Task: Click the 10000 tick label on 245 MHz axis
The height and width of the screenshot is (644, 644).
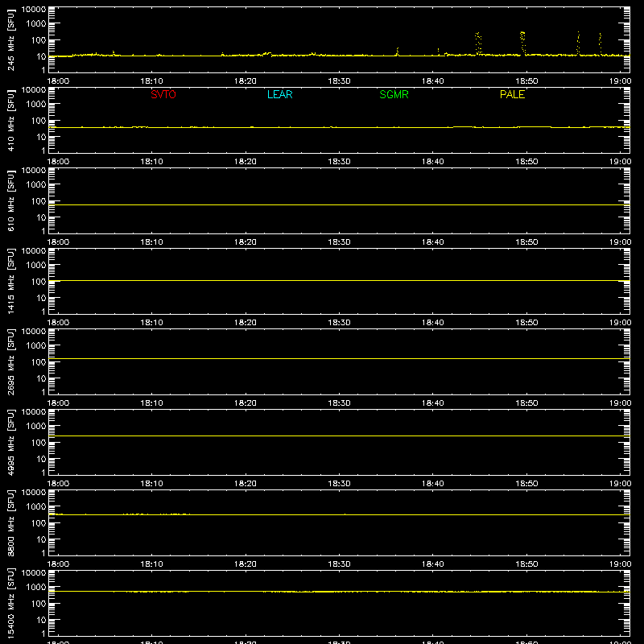Action: click(34, 10)
